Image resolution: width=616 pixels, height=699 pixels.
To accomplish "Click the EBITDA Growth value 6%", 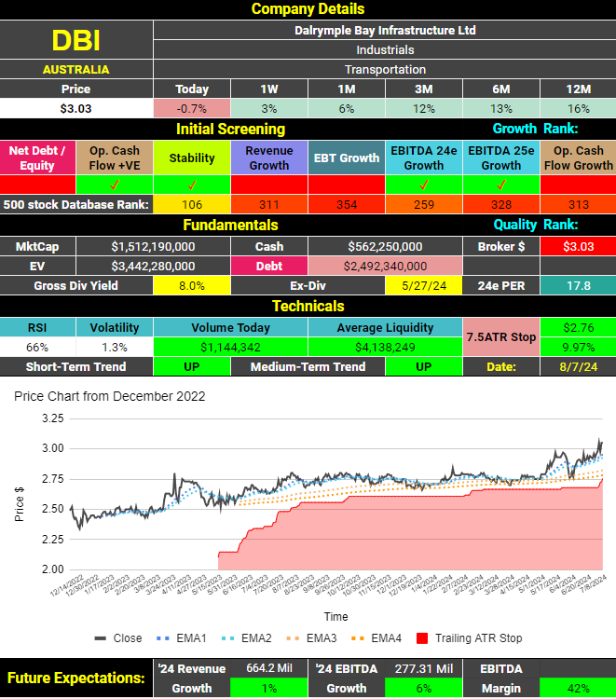I will coord(423,689).
